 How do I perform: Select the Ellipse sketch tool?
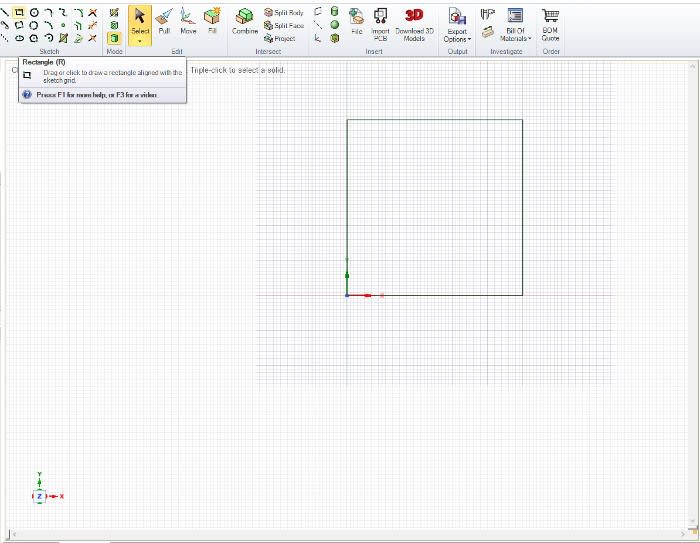tap(19, 38)
